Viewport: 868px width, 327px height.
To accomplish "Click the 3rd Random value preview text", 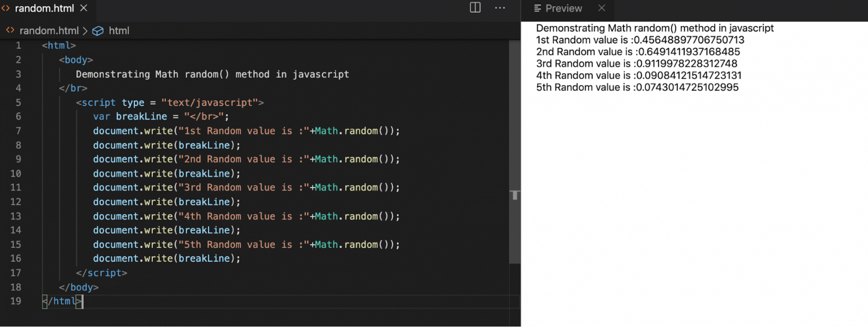I will (637, 64).
